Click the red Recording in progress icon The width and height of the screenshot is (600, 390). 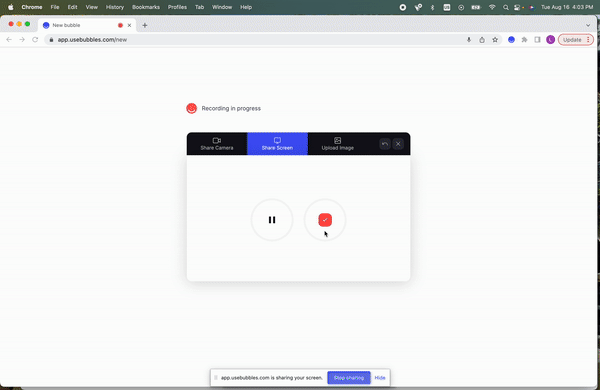click(x=191, y=108)
